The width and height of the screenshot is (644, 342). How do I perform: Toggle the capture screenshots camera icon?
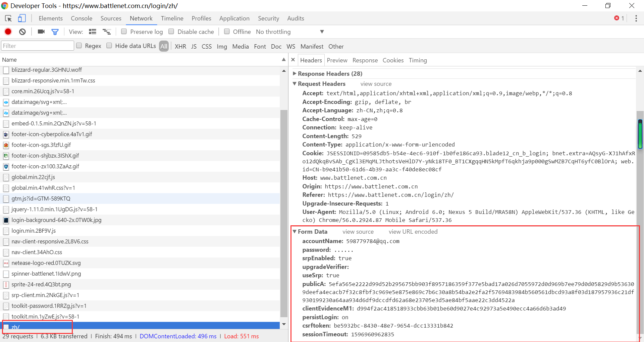[41, 32]
